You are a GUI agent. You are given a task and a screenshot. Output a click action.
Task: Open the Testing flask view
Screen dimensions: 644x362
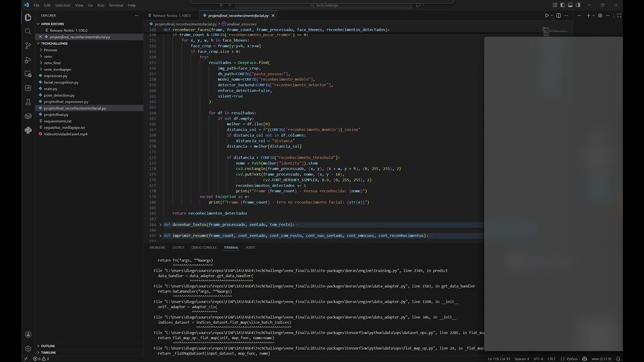pyautogui.click(x=28, y=102)
